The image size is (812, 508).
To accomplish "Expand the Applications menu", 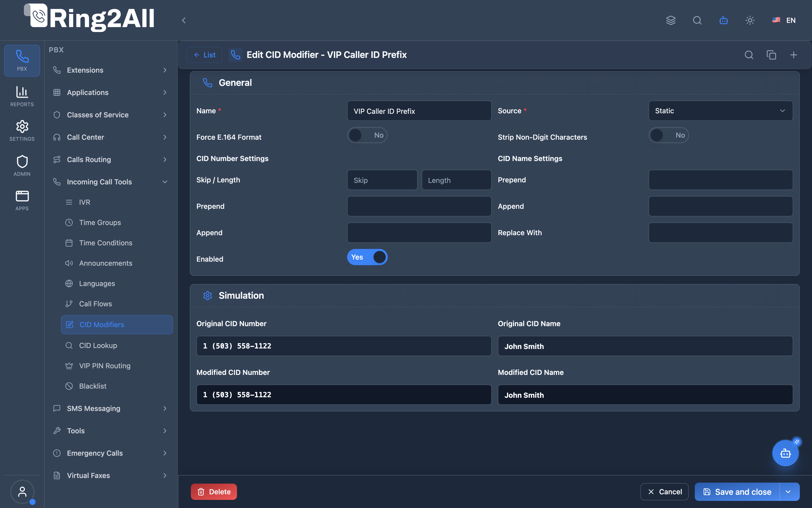I will click(x=110, y=92).
